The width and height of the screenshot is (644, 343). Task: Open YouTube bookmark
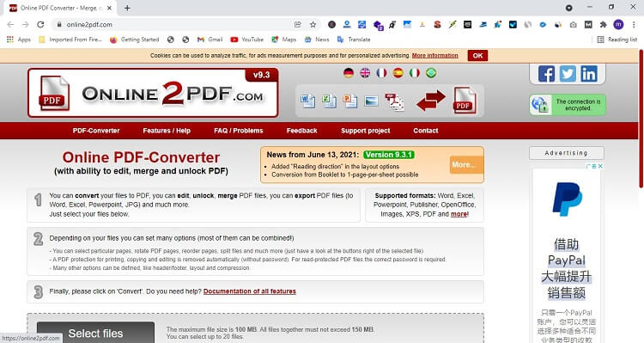coord(246,40)
